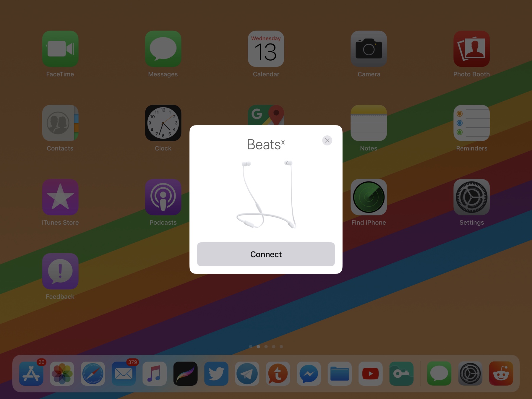Image resolution: width=532 pixels, height=399 pixels.
Task: Open Messages from the home screen grid
Action: click(x=163, y=49)
